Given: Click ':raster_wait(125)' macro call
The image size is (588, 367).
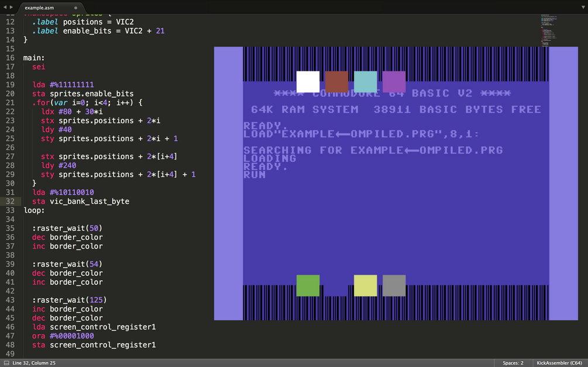Looking at the screenshot, I should pyautogui.click(x=70, y=300).
